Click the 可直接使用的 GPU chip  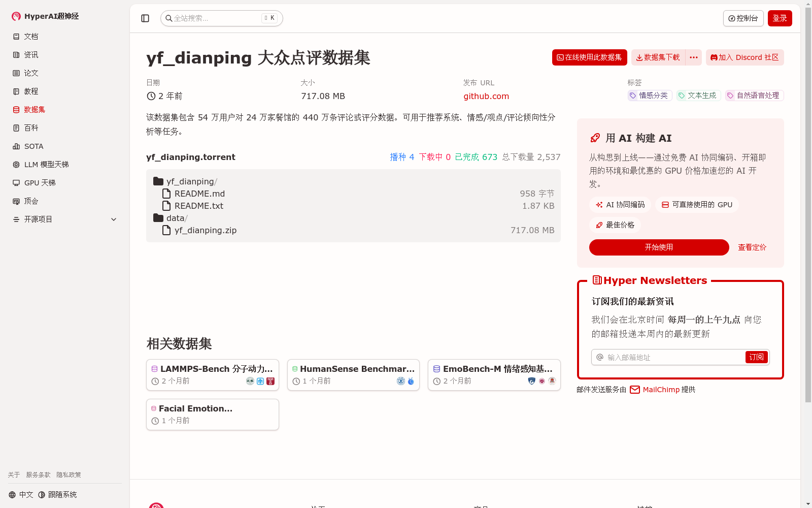point(697,205)
